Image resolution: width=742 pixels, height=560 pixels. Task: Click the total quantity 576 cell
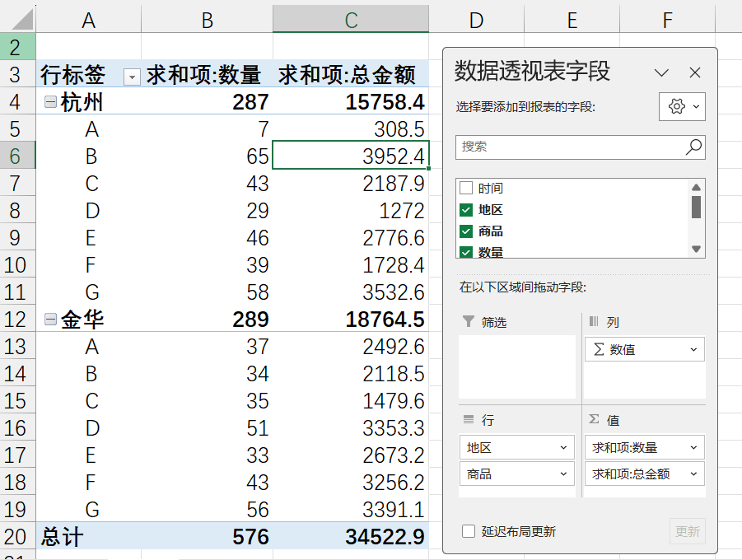(208, 537)
